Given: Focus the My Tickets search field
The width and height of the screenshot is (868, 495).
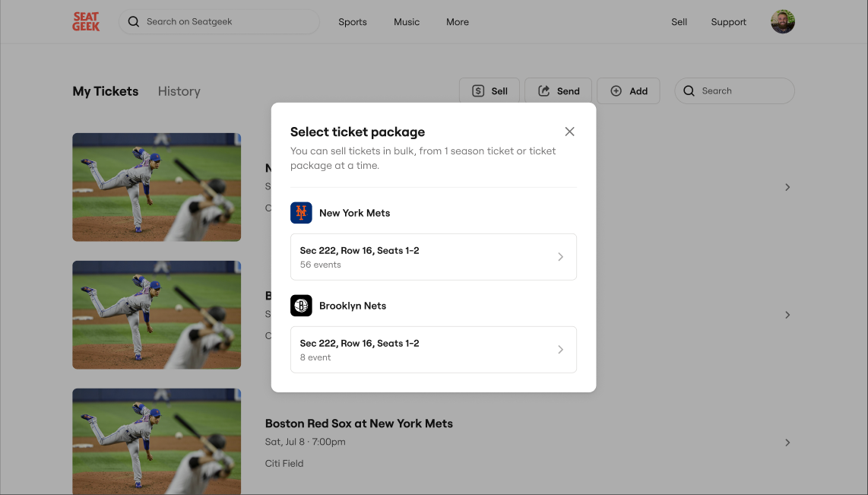Looking at the screenshot, I should coord(734,90).
